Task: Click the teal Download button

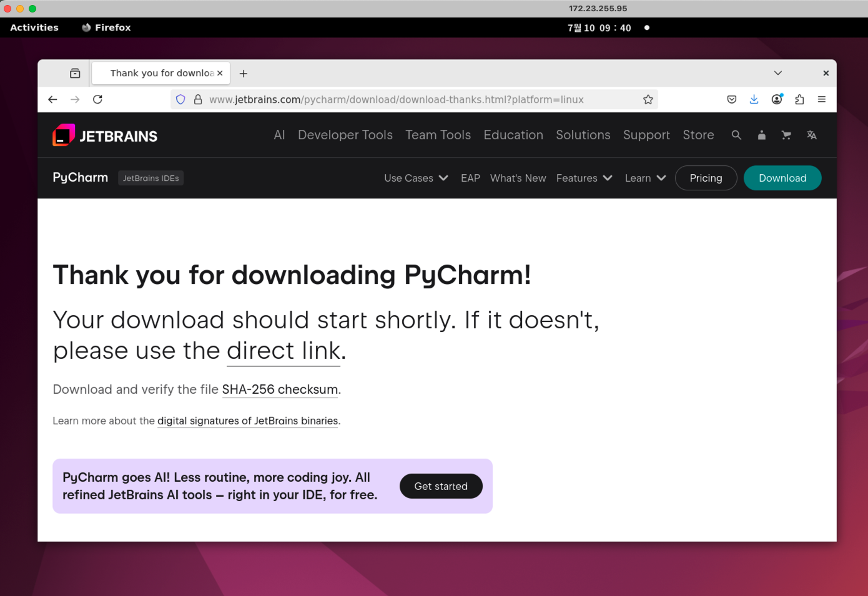Action: [782, 178]
